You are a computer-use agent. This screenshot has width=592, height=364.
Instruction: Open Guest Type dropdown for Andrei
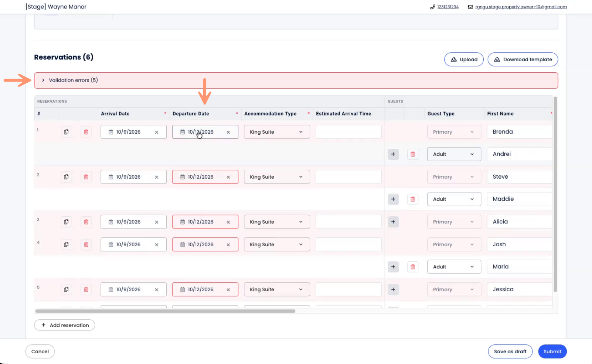click(x=454, y=154)
